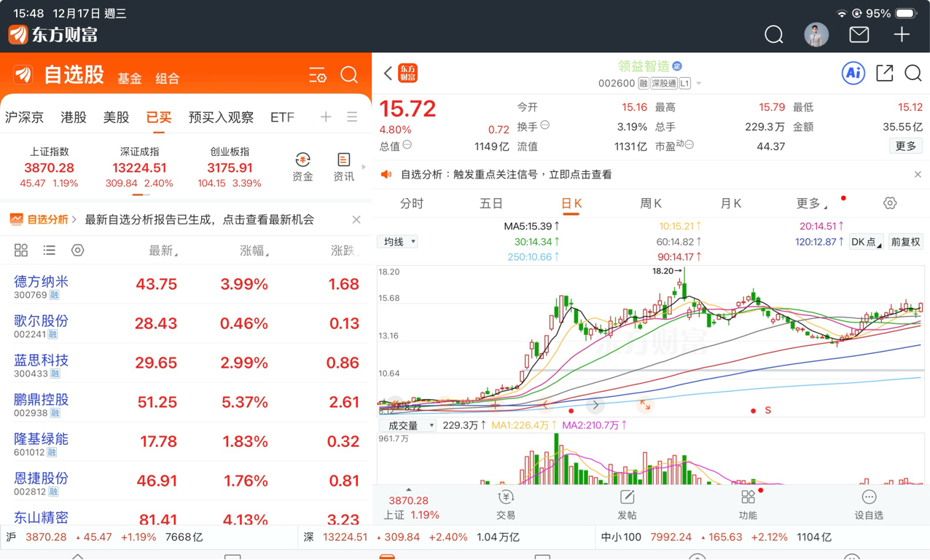Close the 自选分析 signal notice
Screen dimensions: 930x560
coord(918,174)
